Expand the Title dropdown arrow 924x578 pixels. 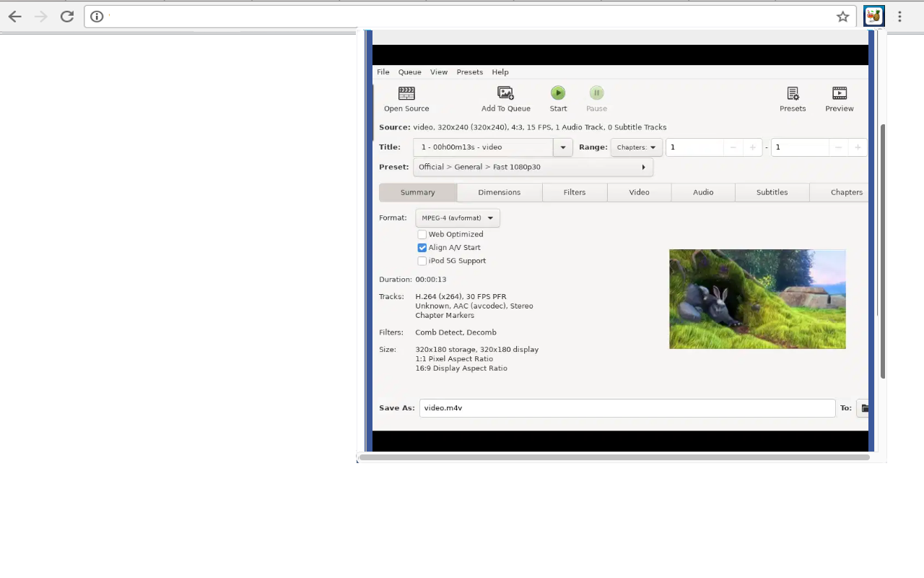563,147
